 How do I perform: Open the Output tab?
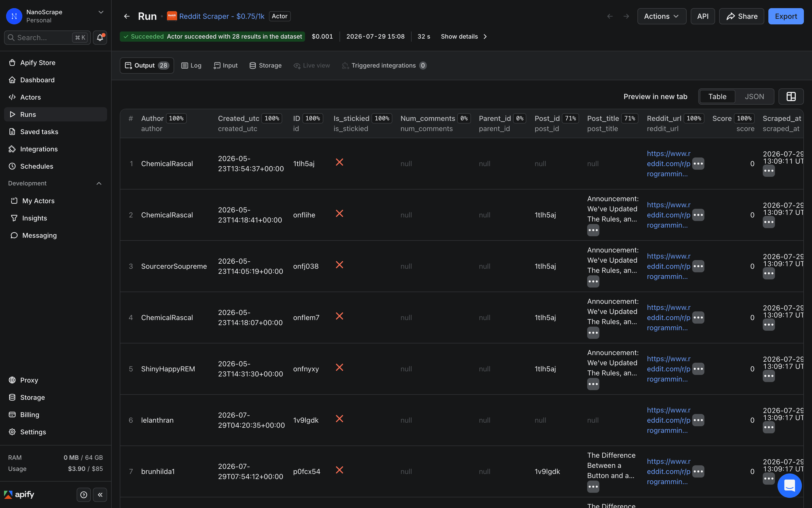coord(147,66)
